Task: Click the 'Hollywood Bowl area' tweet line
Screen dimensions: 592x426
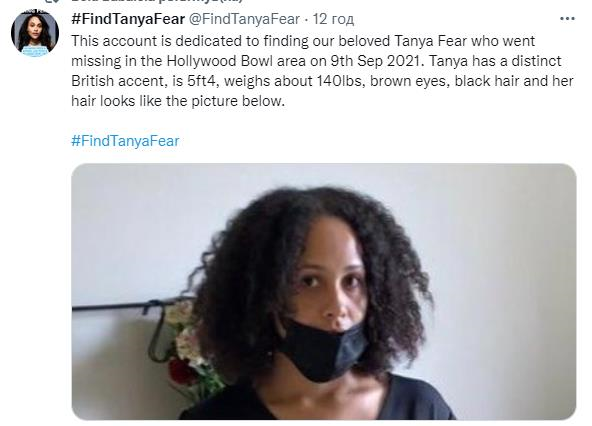Action: click(316, 61)
